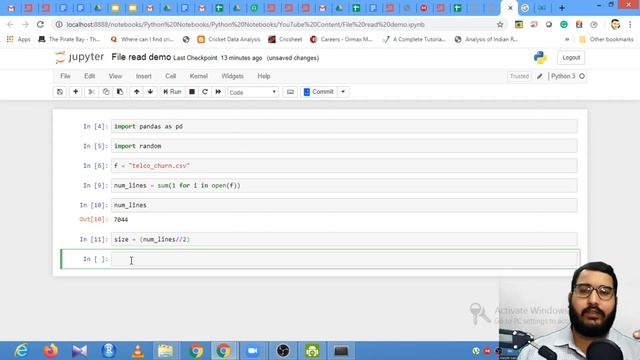Image resolution: width=640 pixels, height=360 pixels.
Task: Click the Trusted notebook indicator
Action: click(x=519, y=76)
